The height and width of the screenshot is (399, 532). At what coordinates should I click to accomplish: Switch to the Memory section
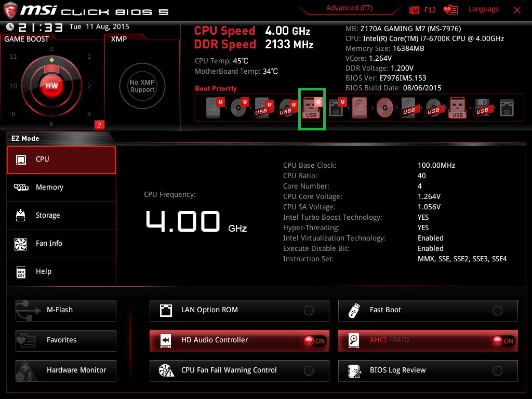[x=61, y=188]
